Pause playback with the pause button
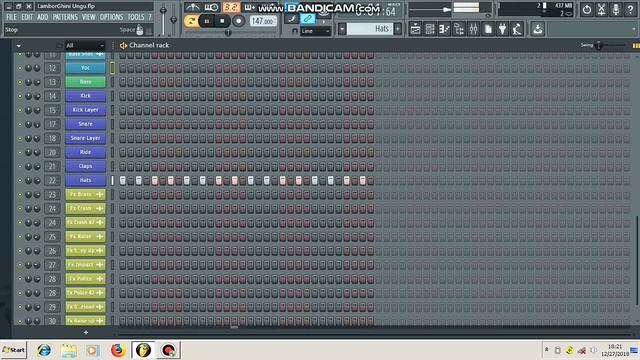This screenshot has width=640, height=360. 207,21
